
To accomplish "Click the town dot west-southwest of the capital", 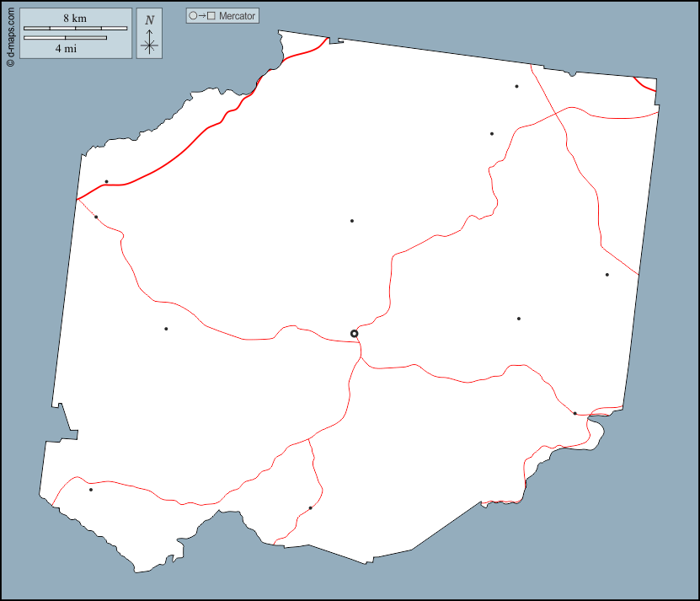I will (166, 329).
